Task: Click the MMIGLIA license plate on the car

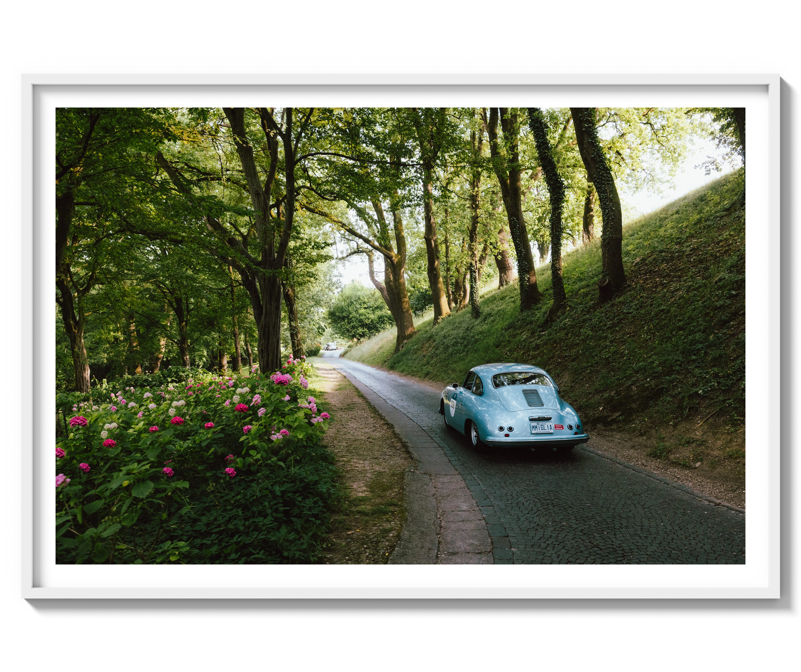Action: pyautogui.click(x=542, y=428)
